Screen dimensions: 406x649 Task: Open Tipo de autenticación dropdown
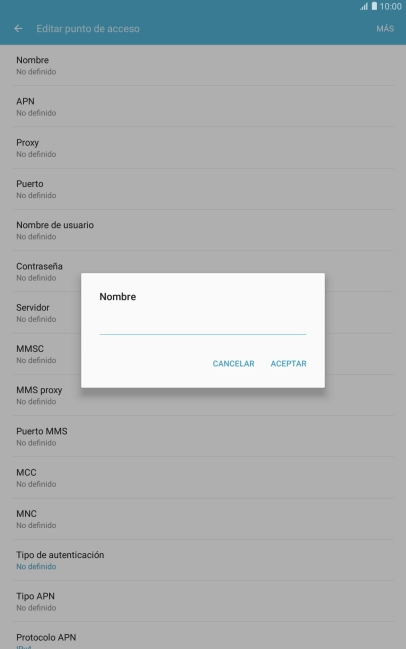(203, 560)
